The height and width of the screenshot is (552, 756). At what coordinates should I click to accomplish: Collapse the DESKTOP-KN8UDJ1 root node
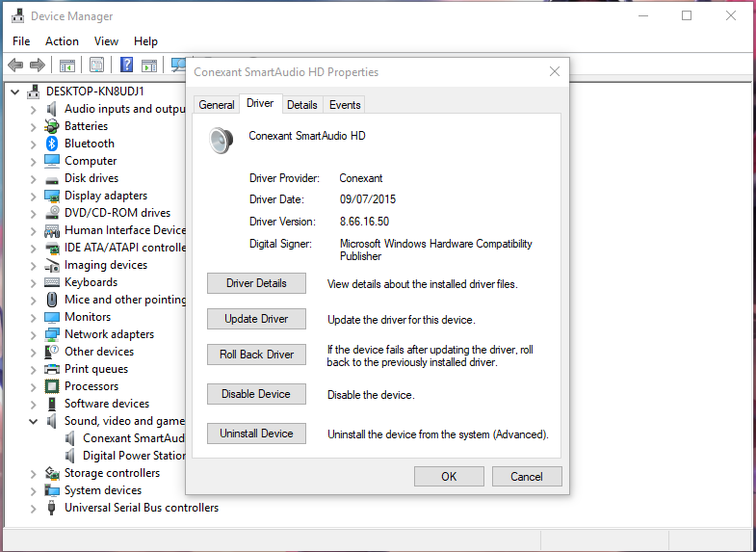click(15, 92)
